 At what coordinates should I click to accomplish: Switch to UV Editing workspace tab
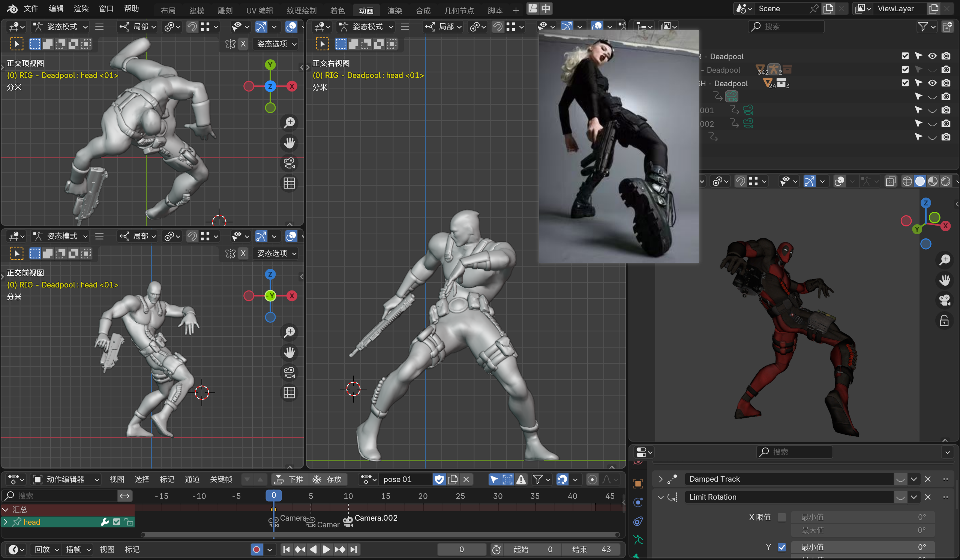click(x=259, y=10)
